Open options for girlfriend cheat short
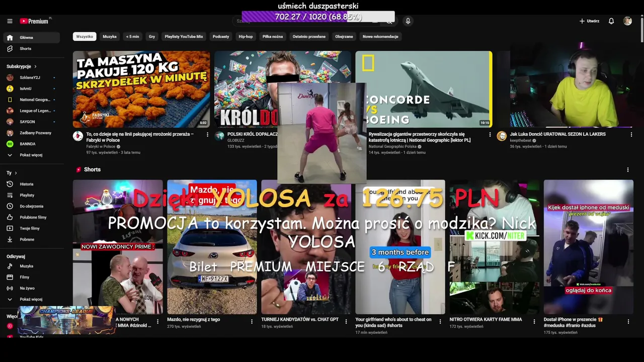 [440, 321]
